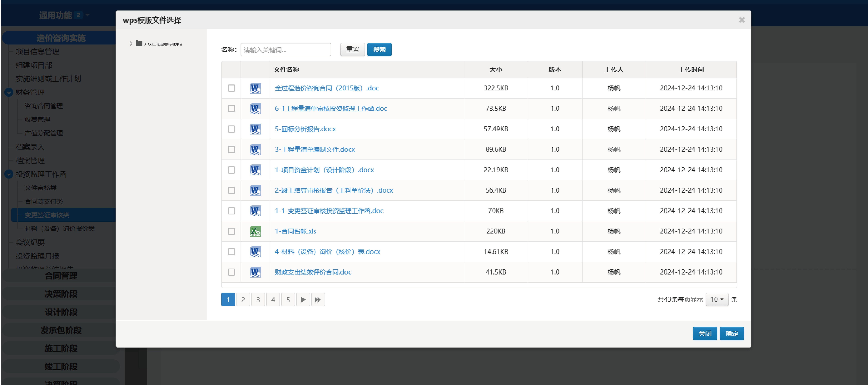Screen dimensions: 868x385
Task: Expand the D-QS工程造价数字化平台 tree node
Action: pos(131,44)
